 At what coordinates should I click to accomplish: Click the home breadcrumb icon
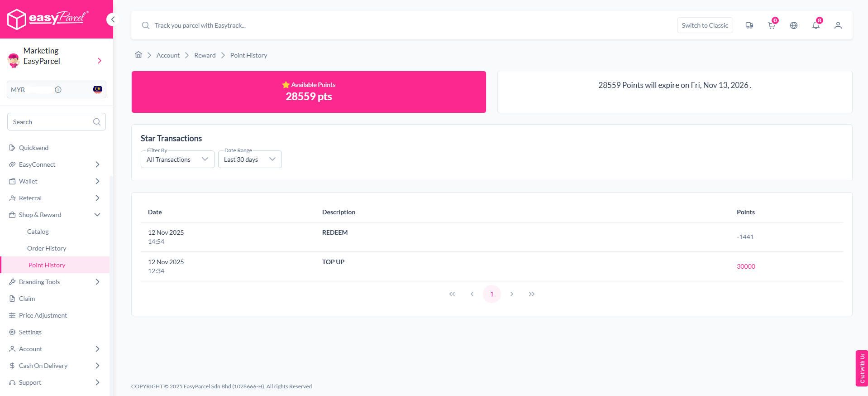[x=138, y=55]
